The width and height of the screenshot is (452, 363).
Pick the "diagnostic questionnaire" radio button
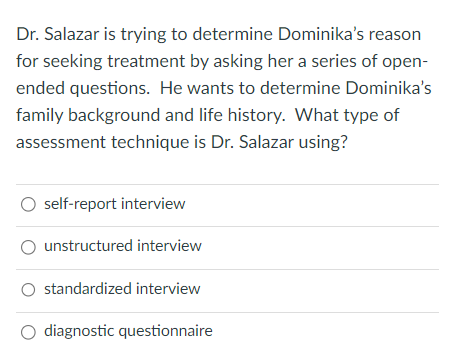(28, 332)
